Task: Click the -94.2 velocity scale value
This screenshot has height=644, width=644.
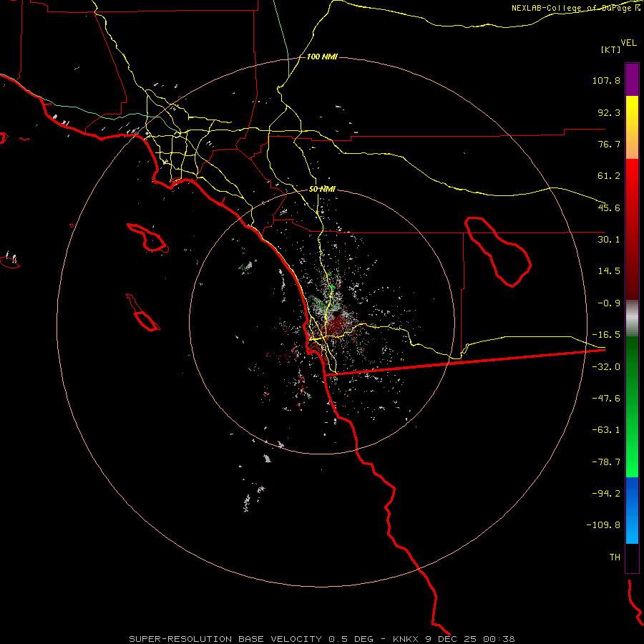Action: [x=606, y=494]
